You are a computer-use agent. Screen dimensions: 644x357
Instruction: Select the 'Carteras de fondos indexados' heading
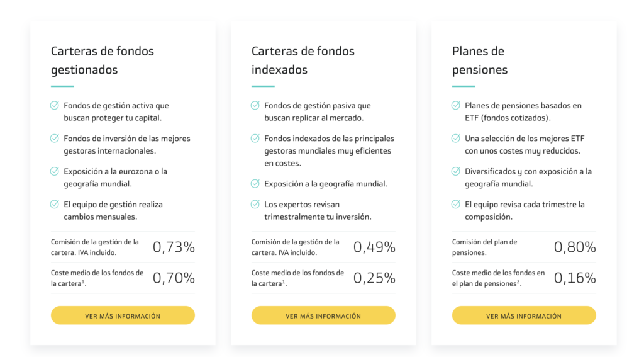click(303, 60)
